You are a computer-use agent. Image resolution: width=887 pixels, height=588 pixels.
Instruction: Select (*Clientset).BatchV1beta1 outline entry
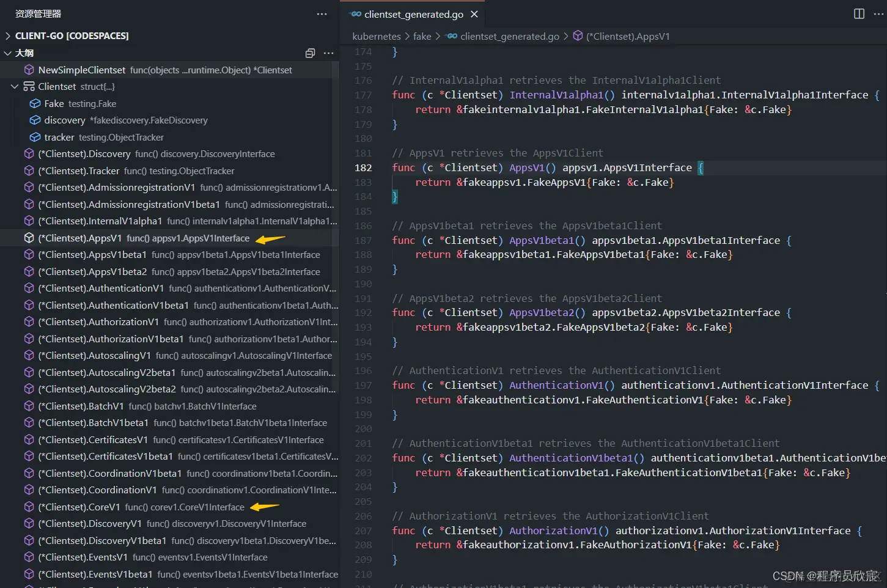[x=169, y=423]
